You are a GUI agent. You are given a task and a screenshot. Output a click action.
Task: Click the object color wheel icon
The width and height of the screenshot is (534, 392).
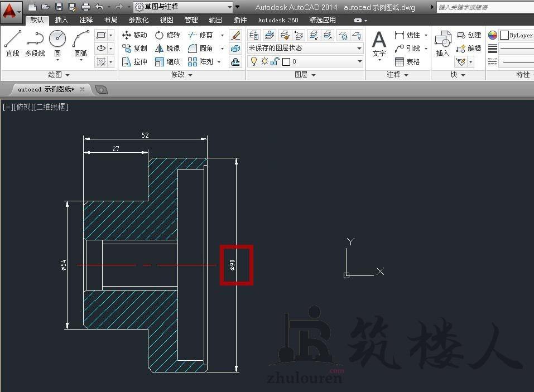[x=493, y=35]
